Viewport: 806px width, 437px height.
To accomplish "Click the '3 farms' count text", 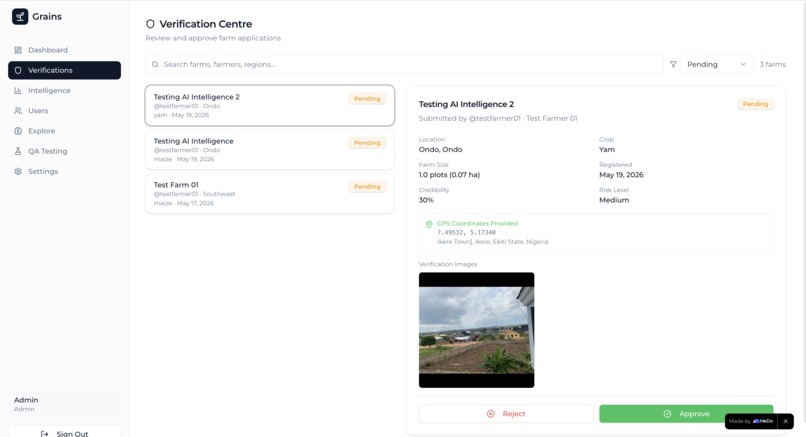I will pyautogui.click(x=773, y=64).
